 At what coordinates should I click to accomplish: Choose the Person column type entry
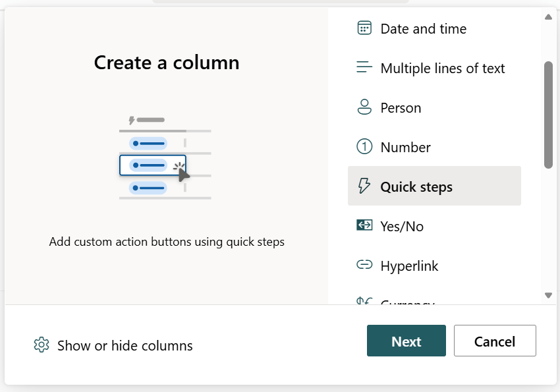(x=401, y=107)
